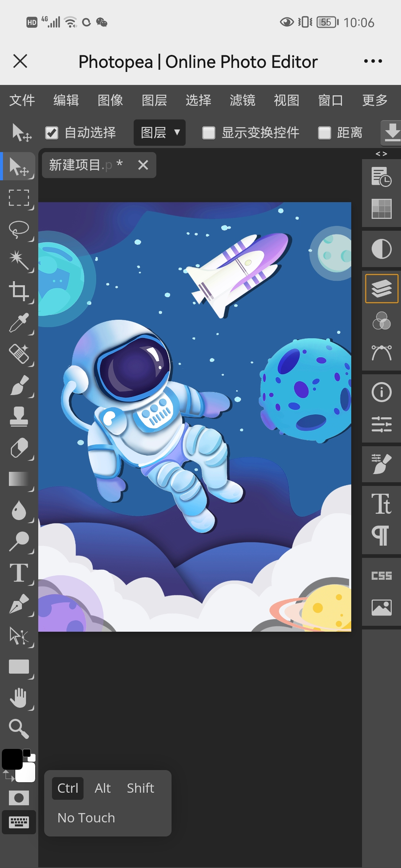Select the Rectangle Select tool
This screenshot has height=868, width=401.
click(x=19, y=198)
